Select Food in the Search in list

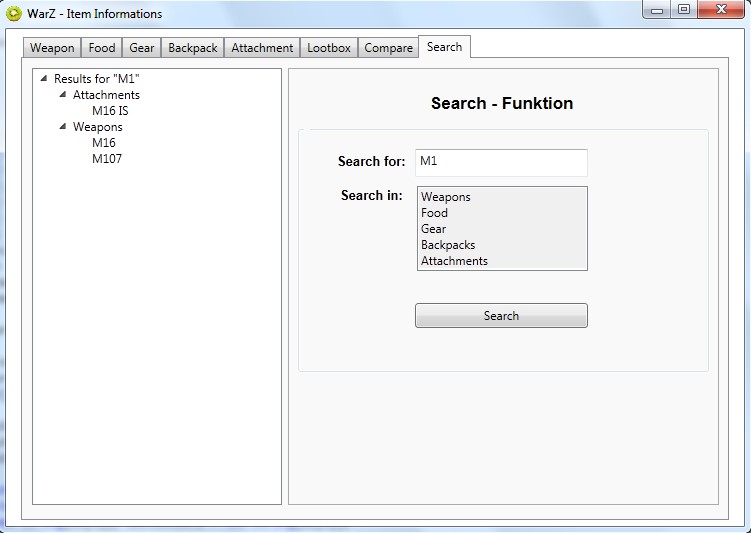click(435, 213)
